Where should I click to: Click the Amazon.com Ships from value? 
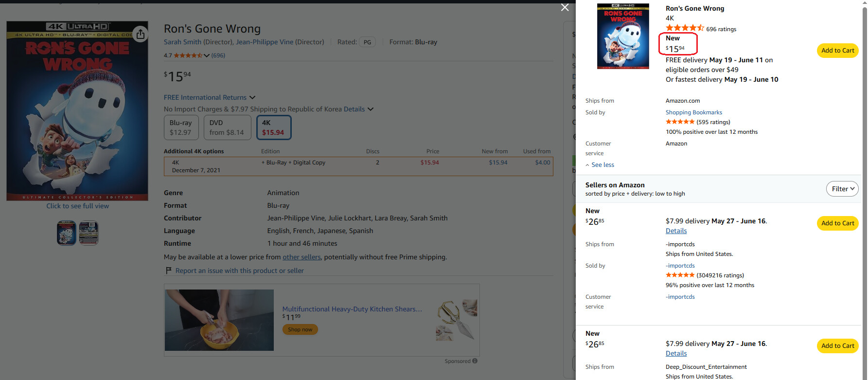683,101
